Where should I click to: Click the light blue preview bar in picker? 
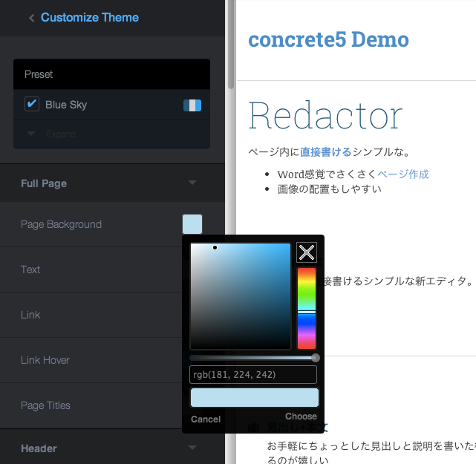coord(254,398)
